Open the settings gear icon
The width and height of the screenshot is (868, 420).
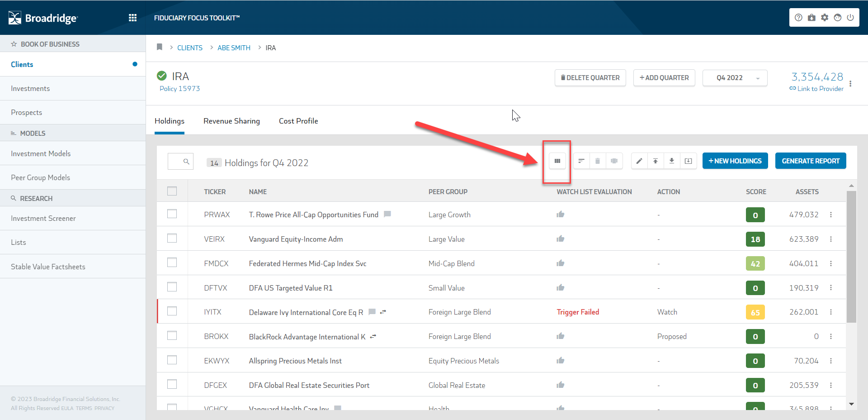(825, 18)
